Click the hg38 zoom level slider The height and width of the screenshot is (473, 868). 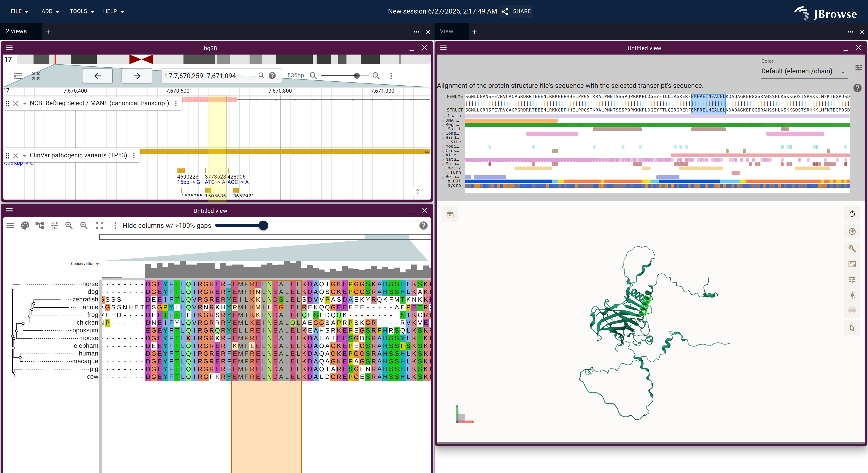(x=344, y=76)
